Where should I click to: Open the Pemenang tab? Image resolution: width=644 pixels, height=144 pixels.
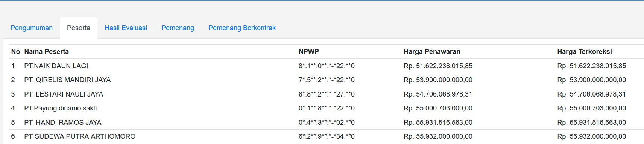pyautogui.click(x=178, y=28)
